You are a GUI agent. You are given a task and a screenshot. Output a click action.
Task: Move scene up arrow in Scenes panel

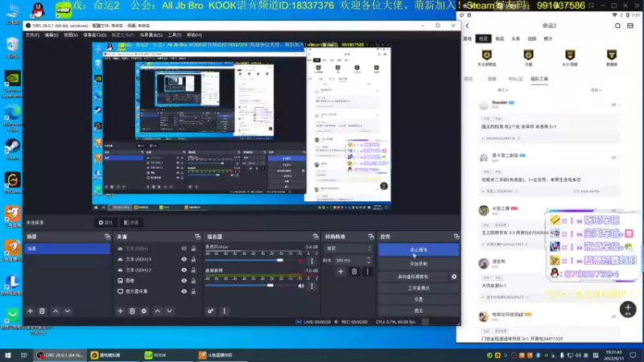tap(56, 311)
